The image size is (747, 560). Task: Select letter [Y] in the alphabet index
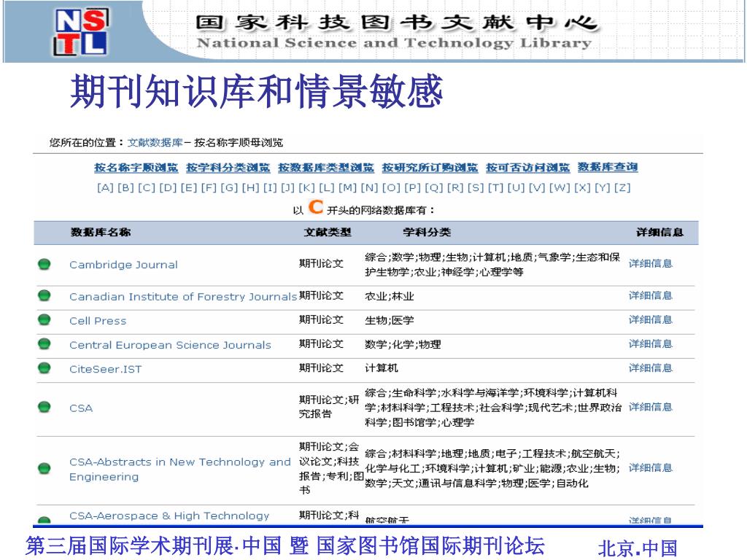coord(602,187)
